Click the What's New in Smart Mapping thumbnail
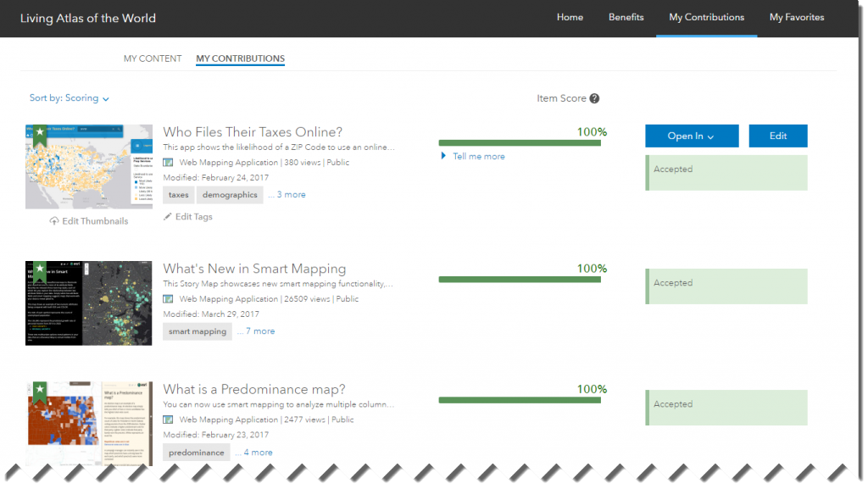This screenshot has width=868, height=489. [x=88, y=303]
